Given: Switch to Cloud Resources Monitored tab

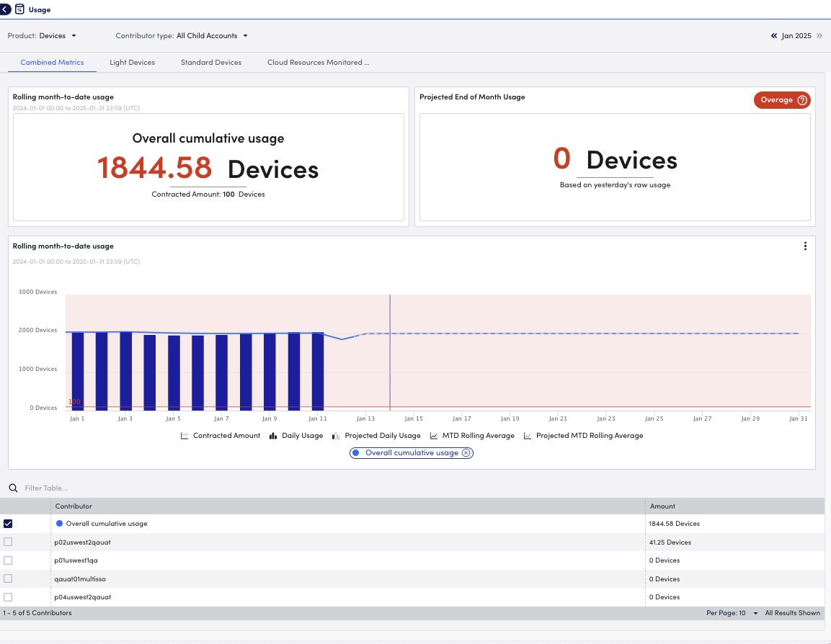Looking at the screenshot, I should (x=318, y=62).
